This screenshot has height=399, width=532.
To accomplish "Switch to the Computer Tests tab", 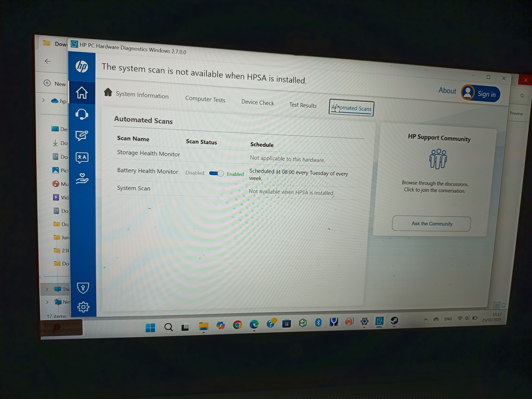I will pyautogui.click(x=205, y=99).
